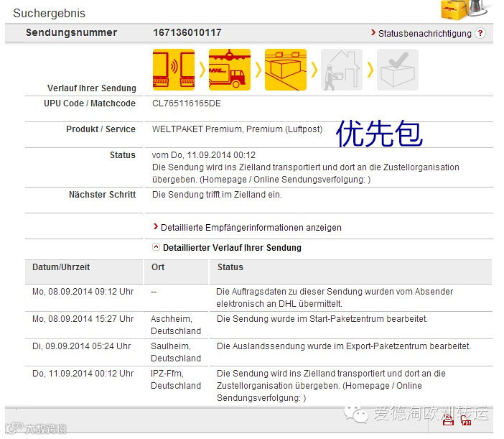This screenshot has height=439, width=504.
Task: Click the UPU Code / Matchcode label
Action: tap(90, 103)
